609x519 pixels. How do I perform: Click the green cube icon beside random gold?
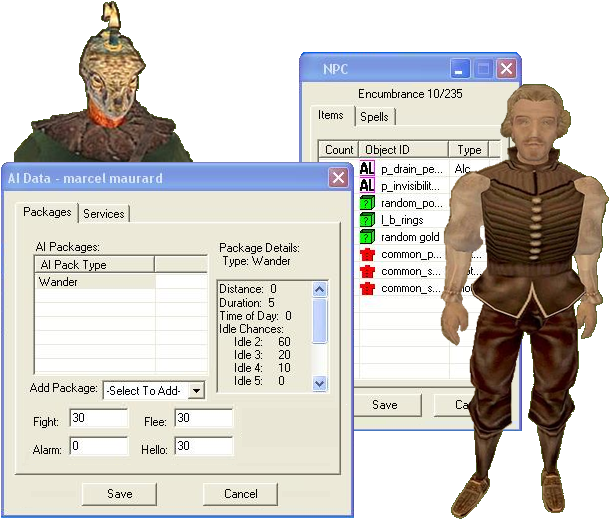point(367,237)
